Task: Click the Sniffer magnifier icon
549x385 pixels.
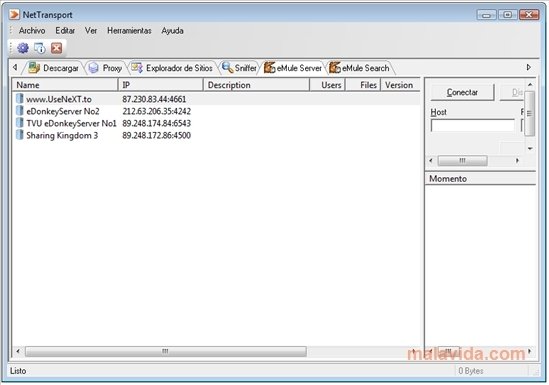Action: tap(228, 68)
